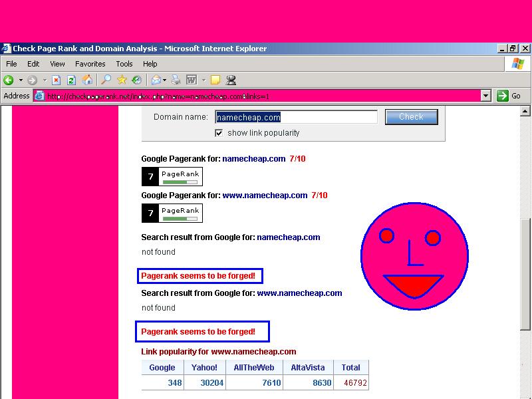
Task: Click the vertical scrollbar thumb
Action: point(525,274)
